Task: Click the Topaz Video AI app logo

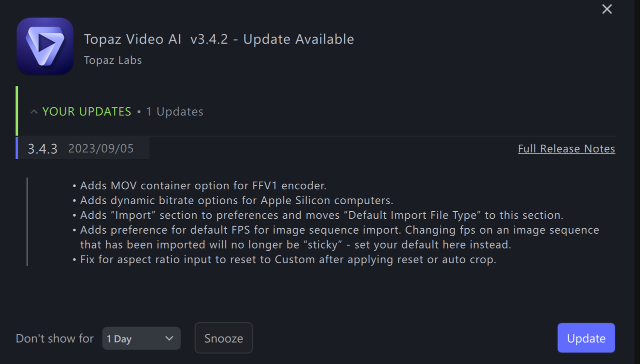Action: point(45,46)
